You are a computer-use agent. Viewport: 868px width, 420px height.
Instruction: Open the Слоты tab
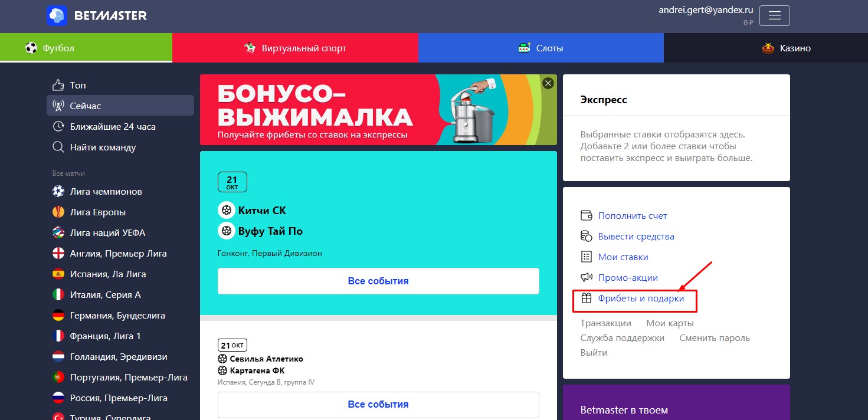pos(541,48)
